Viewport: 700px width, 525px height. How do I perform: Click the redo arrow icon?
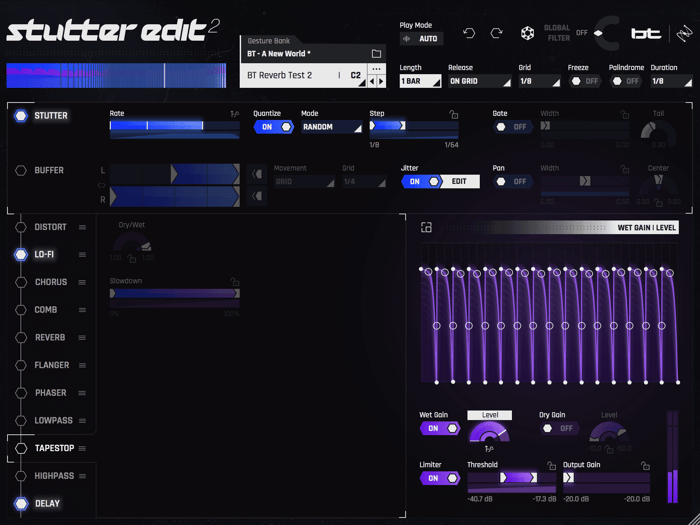(496, 33)
